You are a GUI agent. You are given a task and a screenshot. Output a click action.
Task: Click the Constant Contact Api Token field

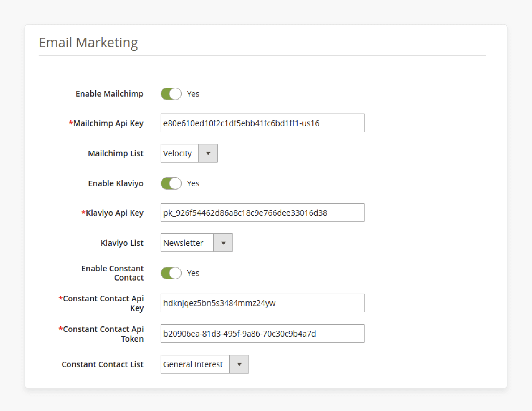(x=262, y=334)
